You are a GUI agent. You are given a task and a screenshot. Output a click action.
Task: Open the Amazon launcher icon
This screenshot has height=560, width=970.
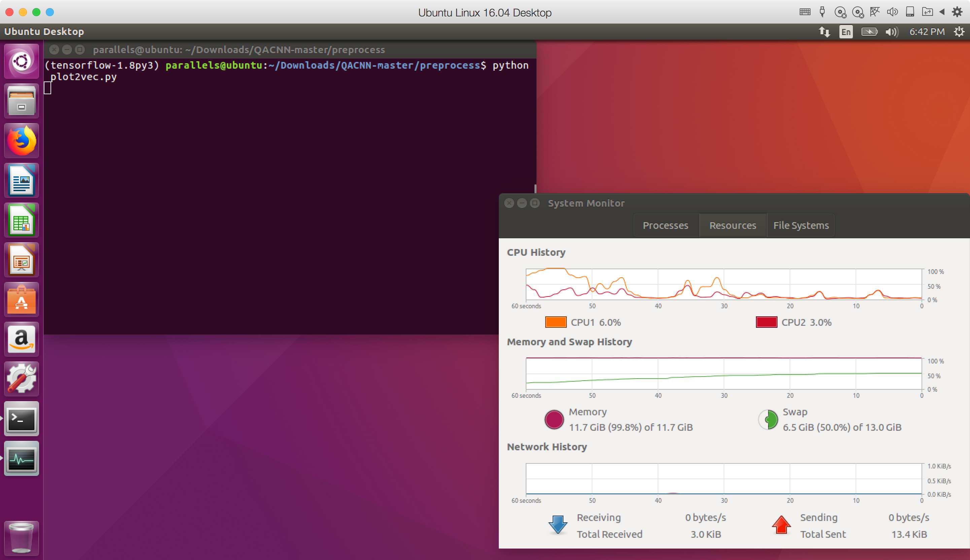click(22, 339)
